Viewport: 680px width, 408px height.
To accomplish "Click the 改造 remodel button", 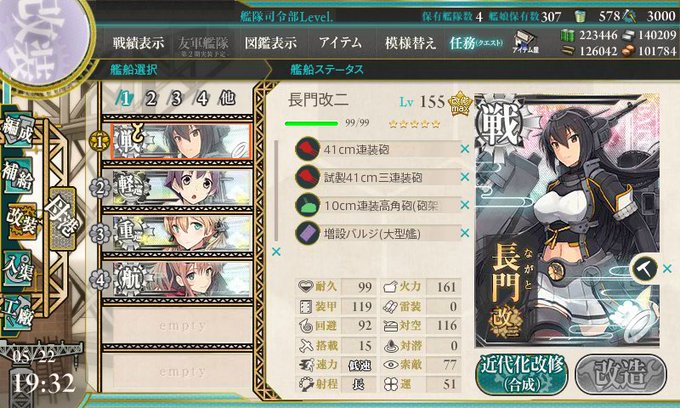I will [x=621, y=375].
